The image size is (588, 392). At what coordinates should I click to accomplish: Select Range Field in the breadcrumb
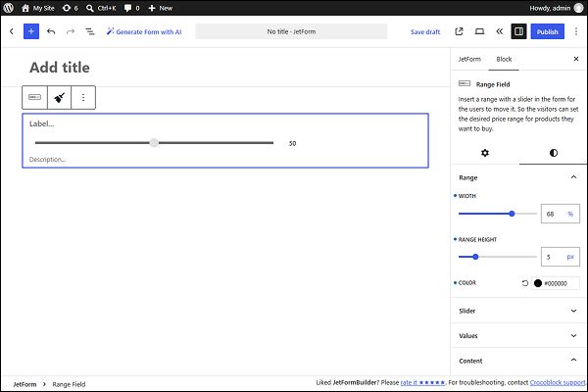(69, 384)
